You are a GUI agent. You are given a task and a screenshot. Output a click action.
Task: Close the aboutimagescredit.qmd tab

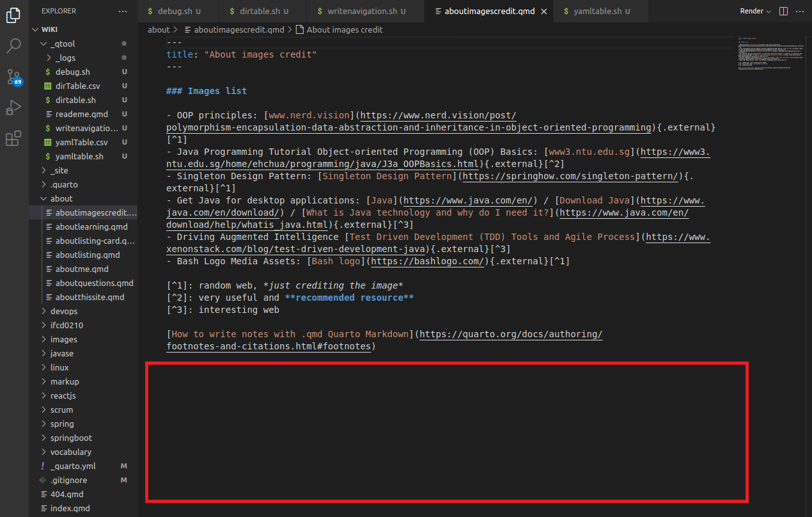[x=543, y=12]
